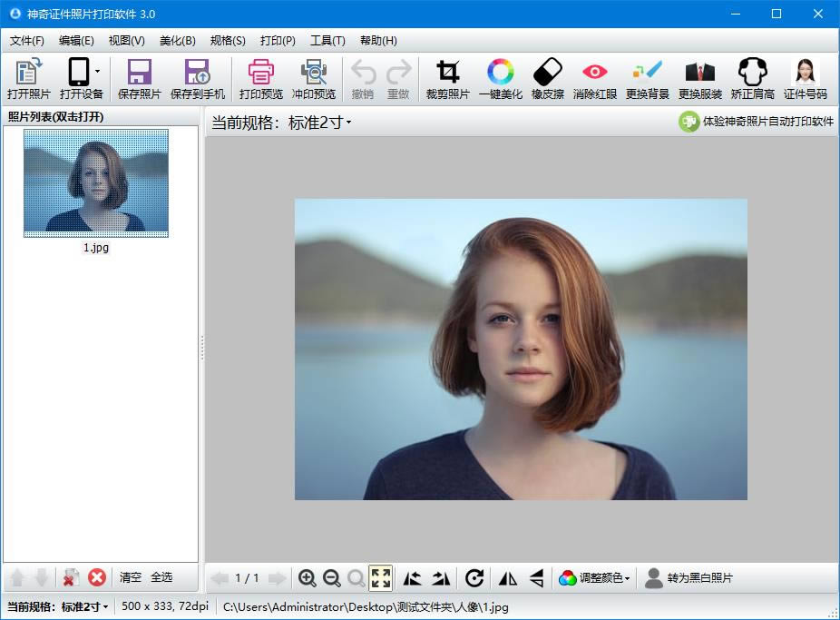The height and width of the screenshot is (620, 840).
Task: Go to previous photo arrow
Action: coord(220,578)
